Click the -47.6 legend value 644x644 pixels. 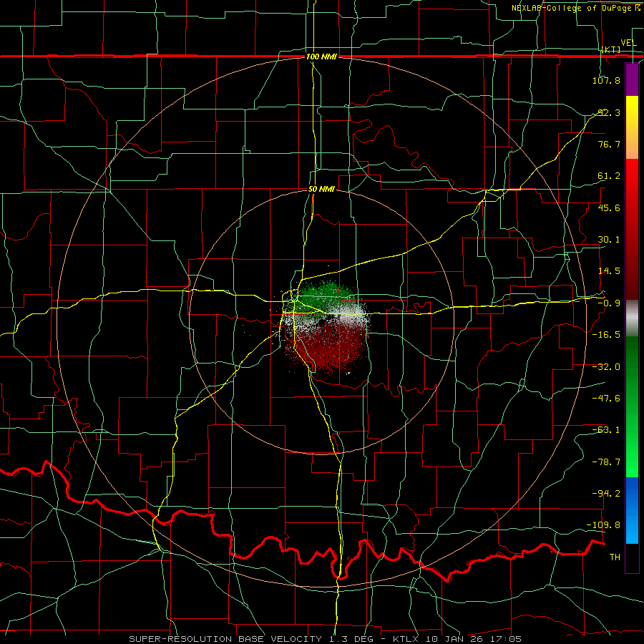pos(606,399)
